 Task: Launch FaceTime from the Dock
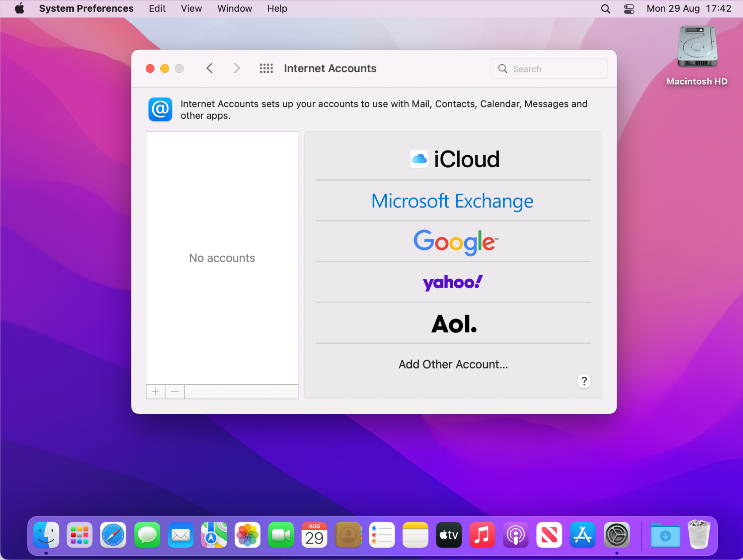pos(281,535)
